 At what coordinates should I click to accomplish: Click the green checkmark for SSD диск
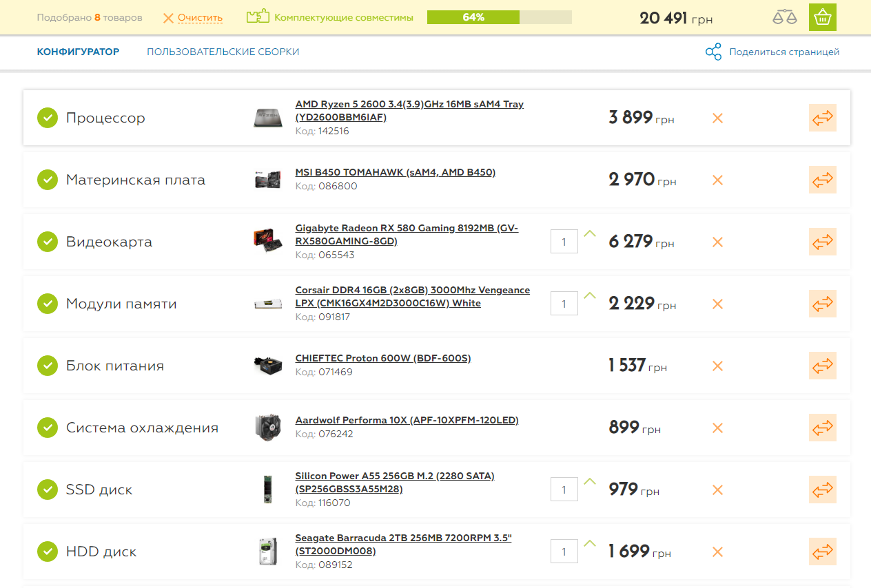click(48, 490)
